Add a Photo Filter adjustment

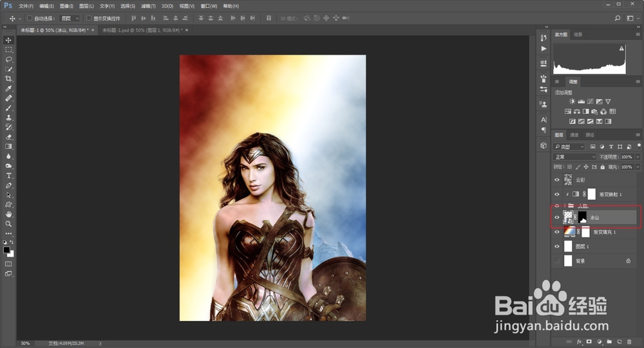(x=594, y=111)
